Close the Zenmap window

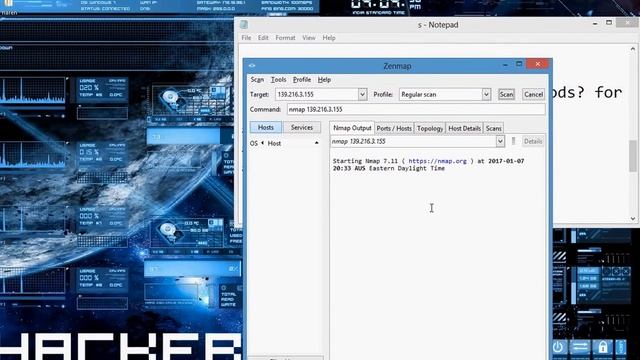click(538, 64)
